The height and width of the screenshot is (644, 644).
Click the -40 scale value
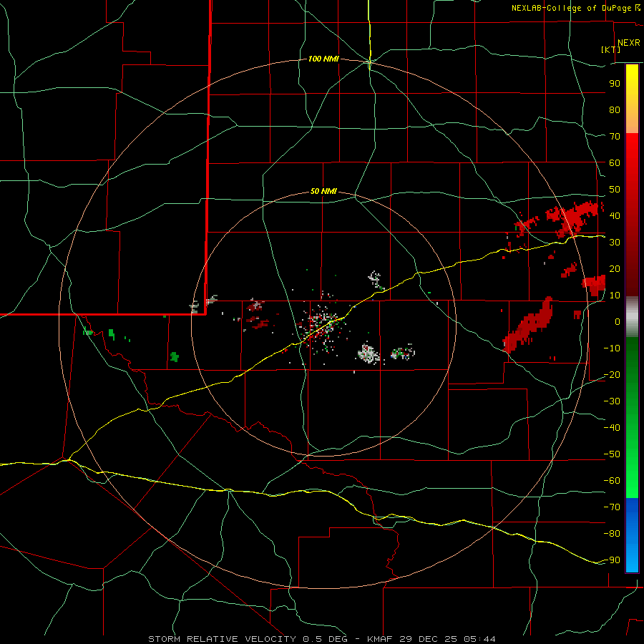pos(612,428)
